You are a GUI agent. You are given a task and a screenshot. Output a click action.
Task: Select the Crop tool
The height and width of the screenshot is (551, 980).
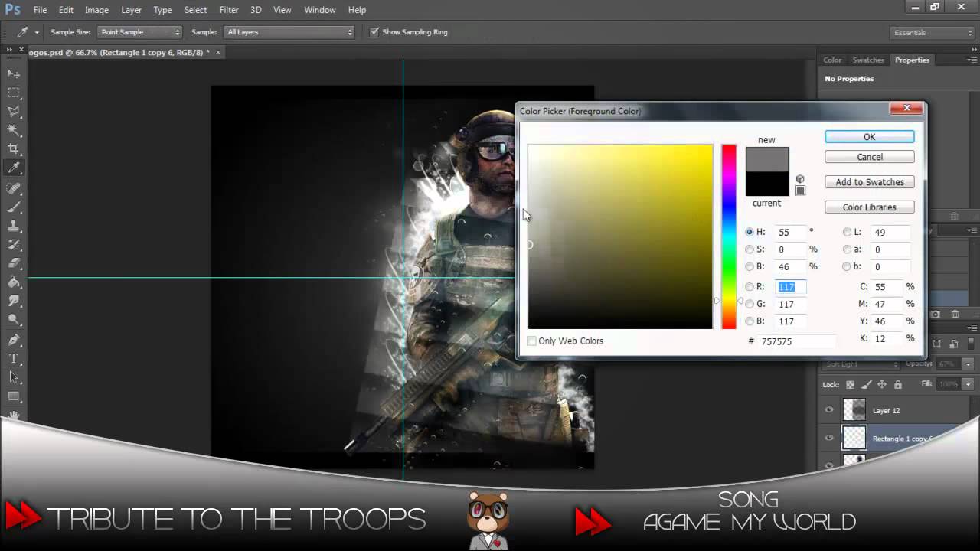click(14, 149)
